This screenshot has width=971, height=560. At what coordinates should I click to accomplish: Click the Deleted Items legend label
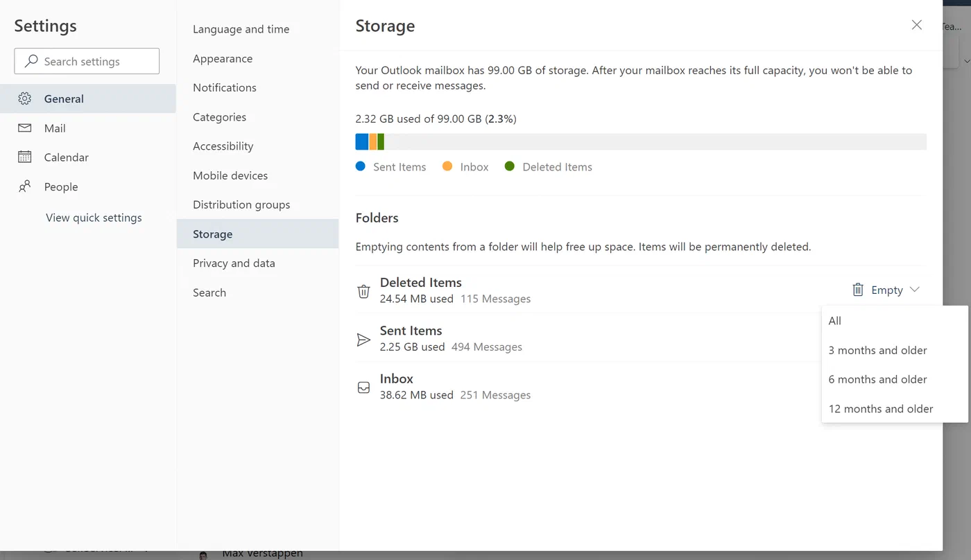[x=558, y=167]
